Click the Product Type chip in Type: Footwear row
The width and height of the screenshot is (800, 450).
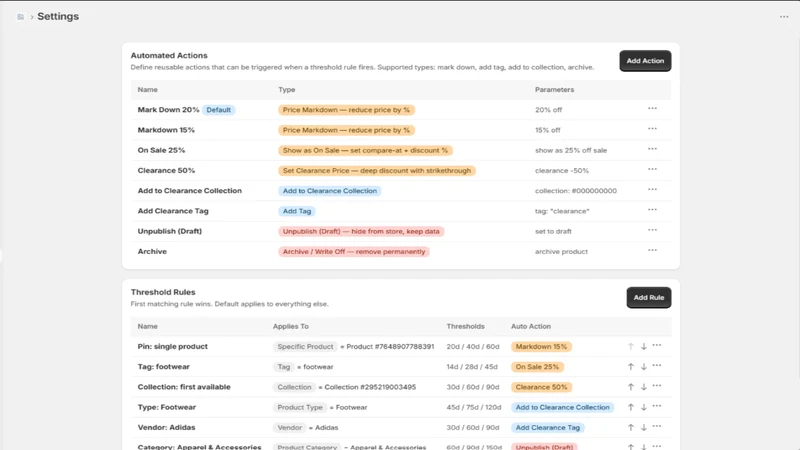click(300, 408)
